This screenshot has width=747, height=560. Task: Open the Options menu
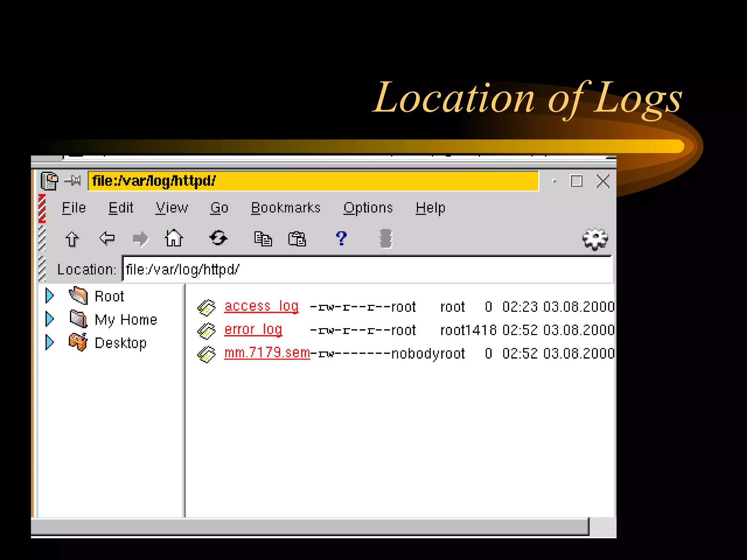pyautogui.click(x=368, y=208)
